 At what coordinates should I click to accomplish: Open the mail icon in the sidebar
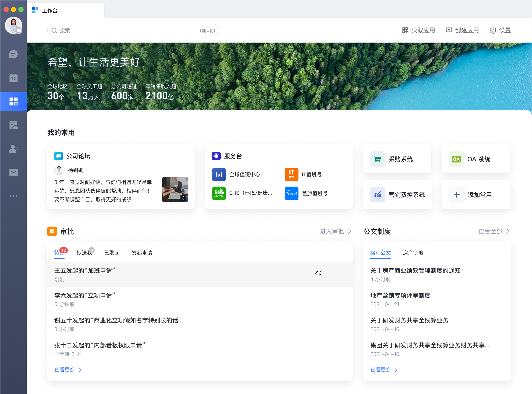coord(14,172)
